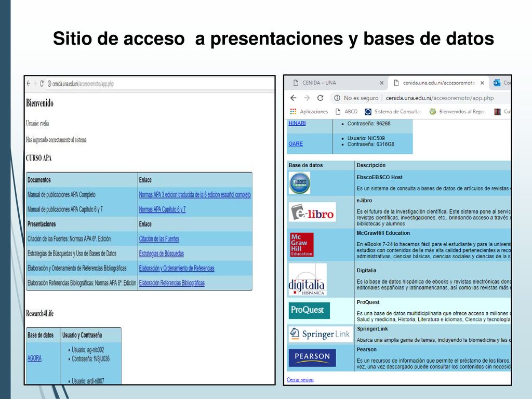Click 'Usuario: NIC509' text
532x399 pixels.
pos(366,138)
